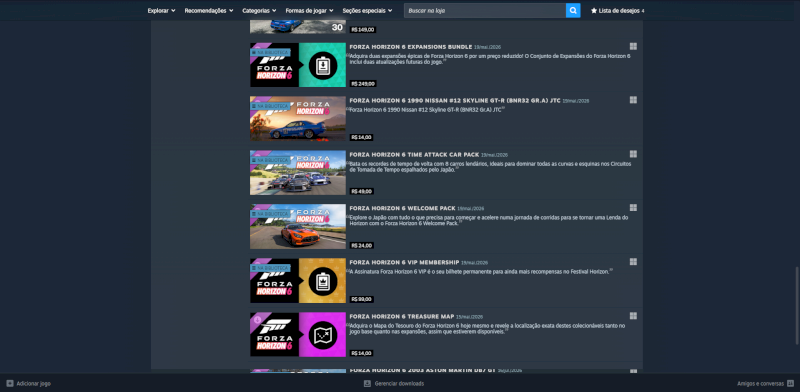Click the Nissan Skyline R$ 14,00 price
This screenshot has width=800, height=392.
[362, 137]
